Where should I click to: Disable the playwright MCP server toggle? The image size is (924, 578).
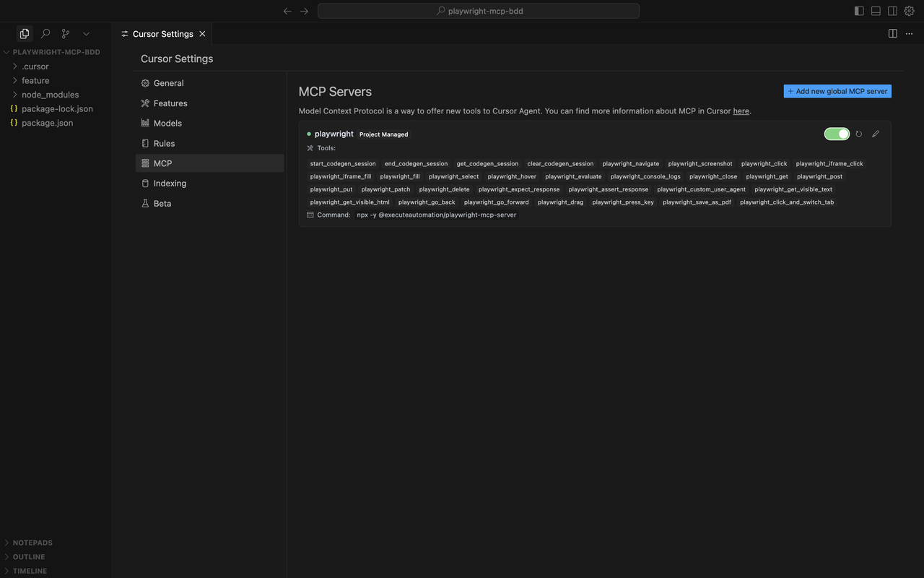click(x=837, y=134)
